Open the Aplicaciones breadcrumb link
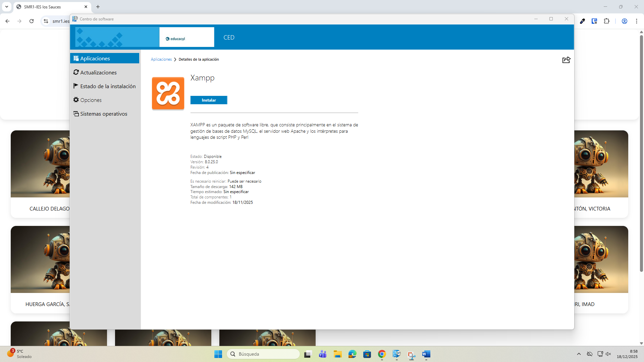The height and width of the screenshot is (362, 644). coord(161,59)
